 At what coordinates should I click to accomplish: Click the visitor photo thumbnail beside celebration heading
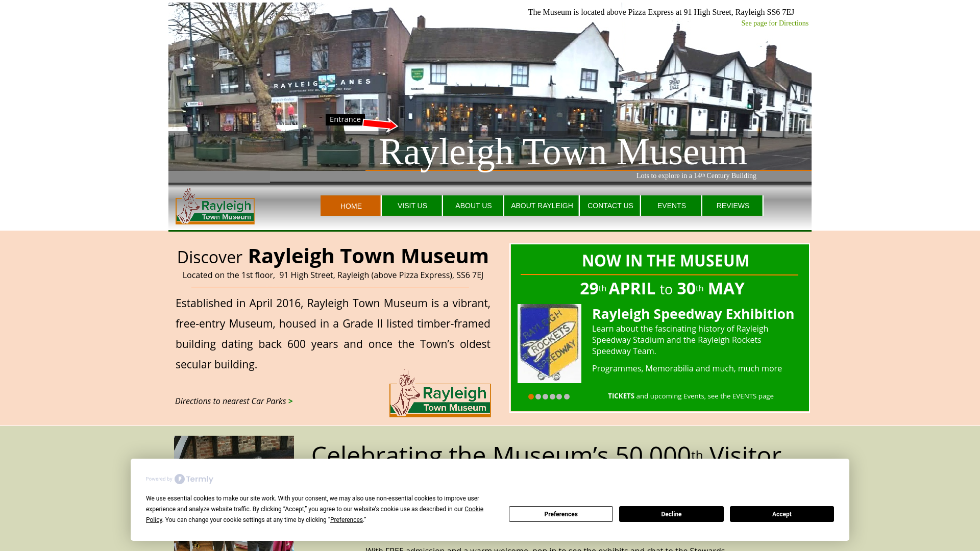(234, 447)
